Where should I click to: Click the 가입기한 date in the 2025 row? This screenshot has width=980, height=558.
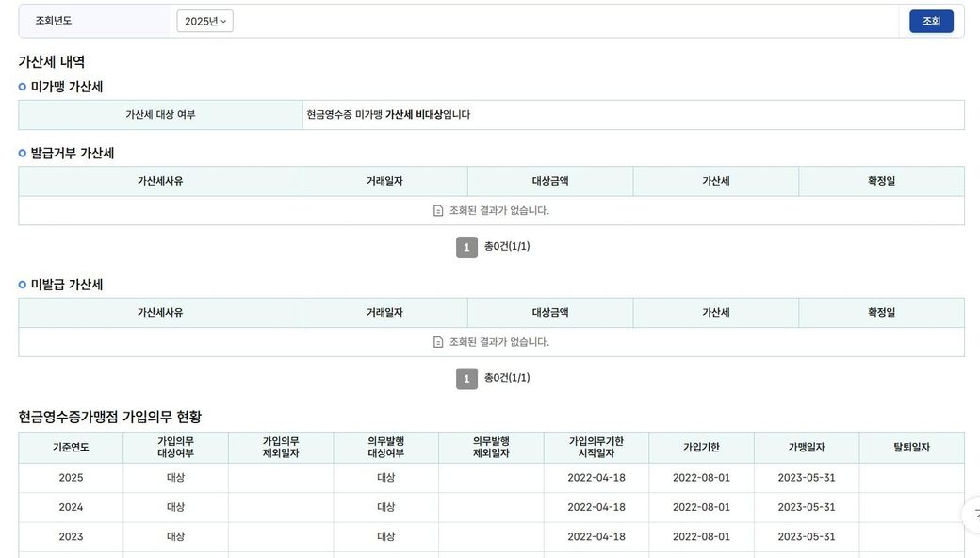(x=701, y=478)
